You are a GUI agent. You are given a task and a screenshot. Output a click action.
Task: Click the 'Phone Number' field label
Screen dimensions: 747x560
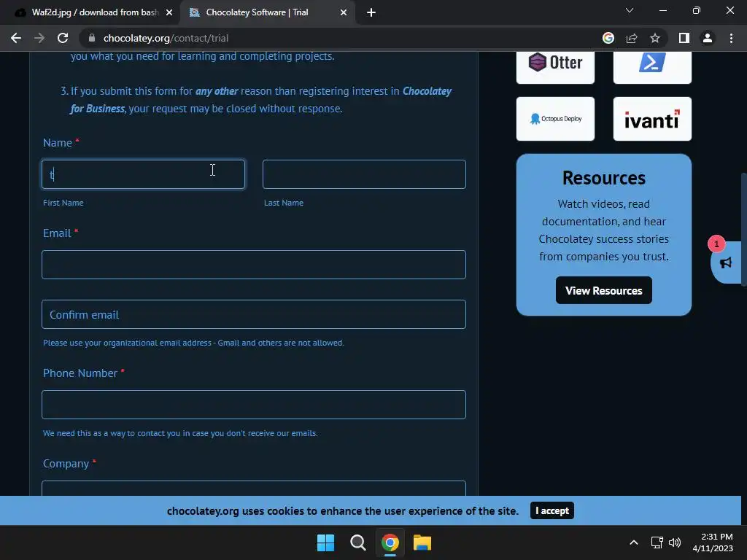point(80,373)
